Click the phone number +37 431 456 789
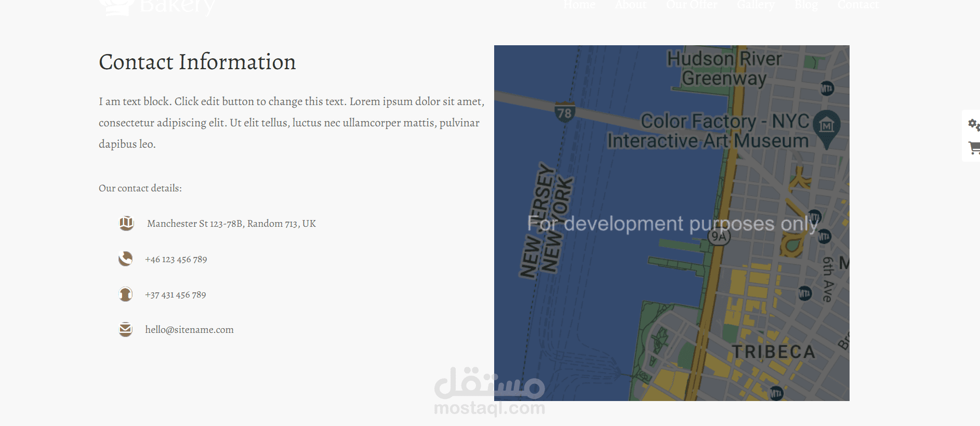This screenshot has width=980, height=426. 176,294
